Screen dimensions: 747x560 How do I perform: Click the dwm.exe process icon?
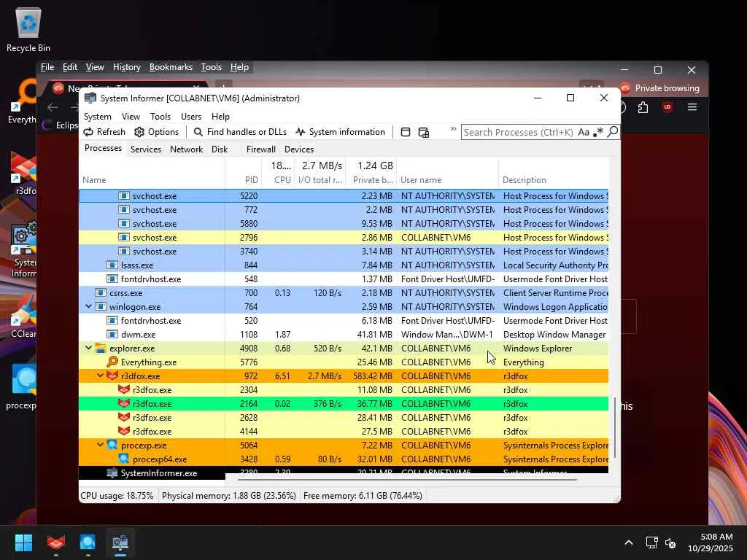[x=112, y=334]
